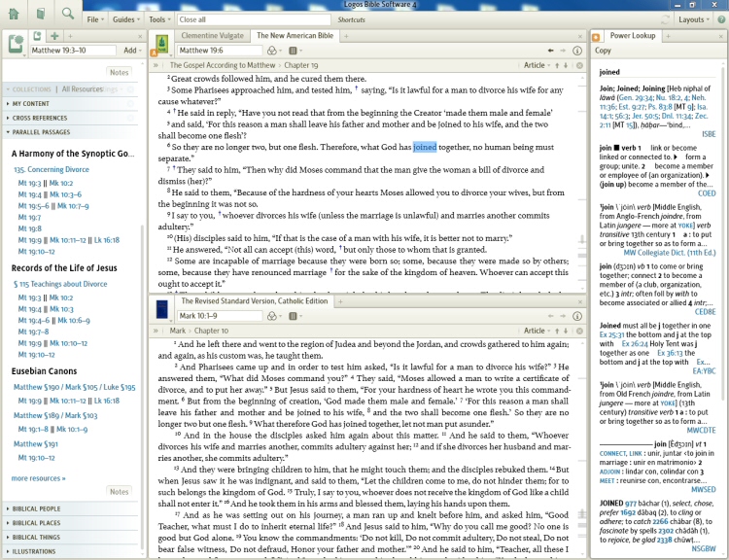Open the Add dropdown in Passage Guide
The height and width of the screenshot is (560, 729).
132,50
